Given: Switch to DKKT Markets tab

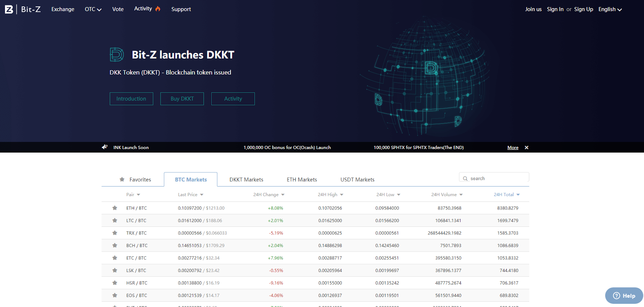Looking at the screenshot, I should 246,179.
